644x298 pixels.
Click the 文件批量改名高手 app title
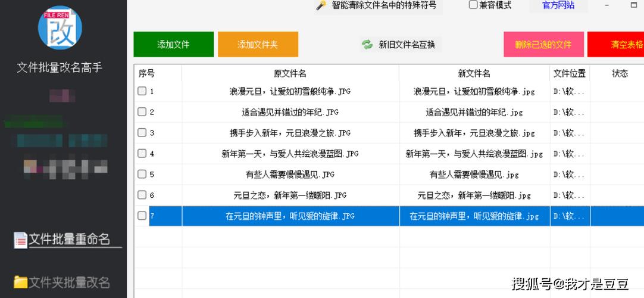click(60, 67)
